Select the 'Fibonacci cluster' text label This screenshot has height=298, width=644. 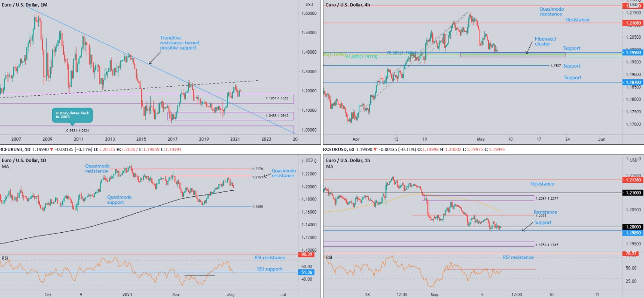click(x=546, y=42)
